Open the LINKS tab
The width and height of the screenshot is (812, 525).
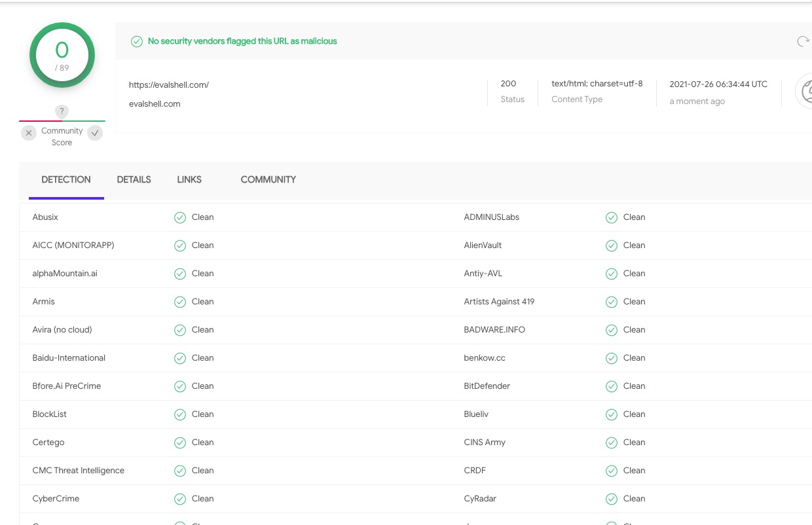189,179
